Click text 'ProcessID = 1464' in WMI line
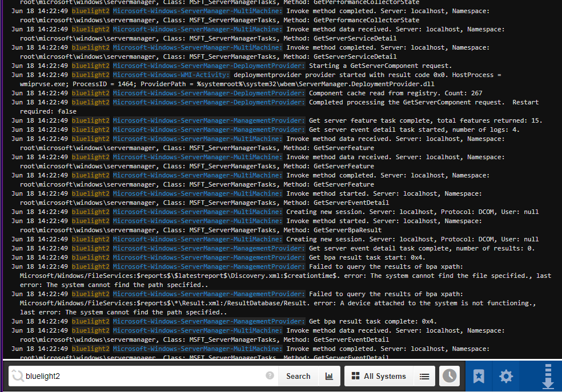The image size is (562, 392). (102, 84)
